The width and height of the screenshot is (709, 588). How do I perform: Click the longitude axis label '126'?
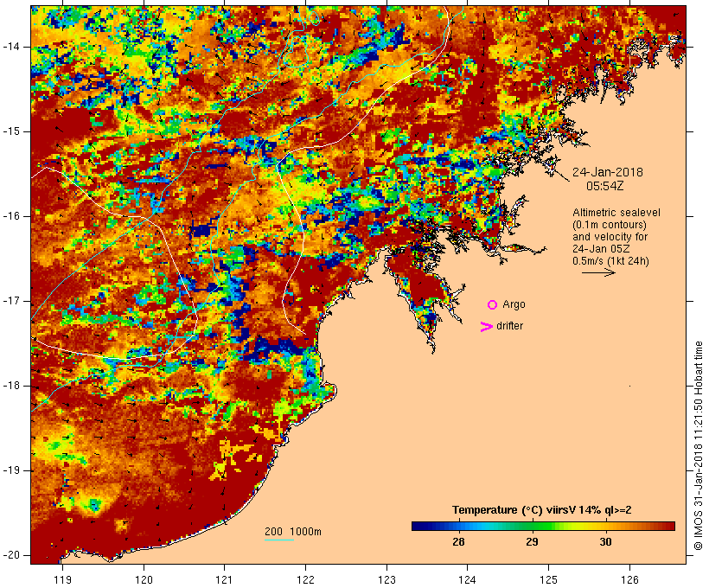(x=629, y=580)
